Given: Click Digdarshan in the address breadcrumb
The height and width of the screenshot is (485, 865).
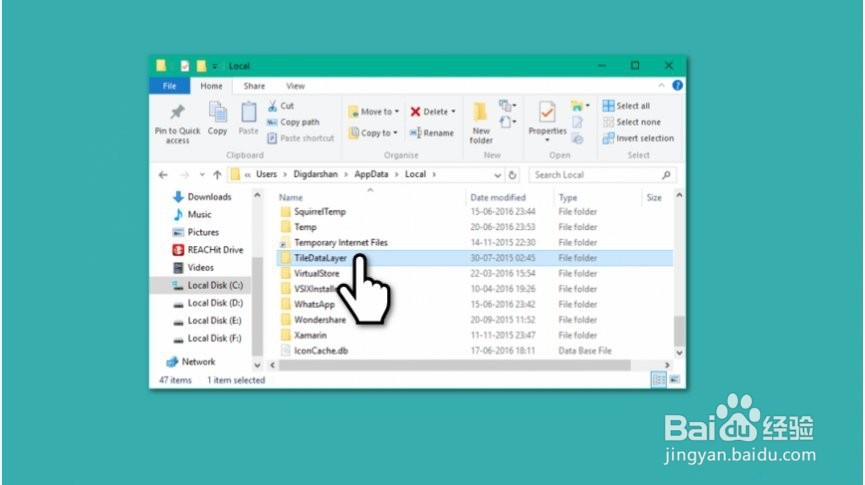Looking at the screenshot, I should (316, 174).
